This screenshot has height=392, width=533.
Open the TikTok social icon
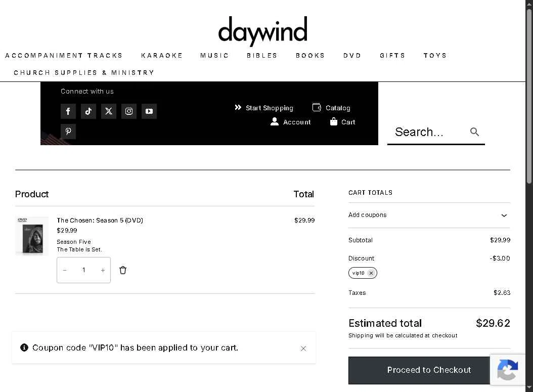coord(88,111)
